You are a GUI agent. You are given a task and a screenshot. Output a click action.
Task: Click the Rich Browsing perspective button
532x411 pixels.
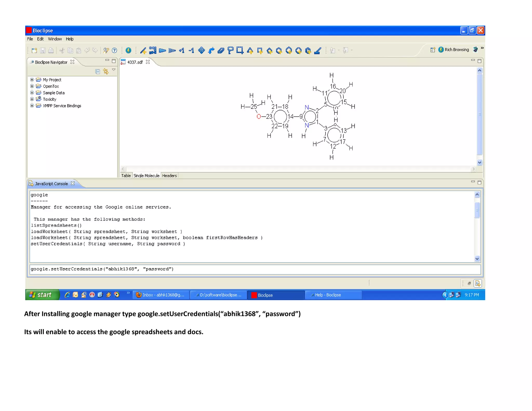click(454, 50)
